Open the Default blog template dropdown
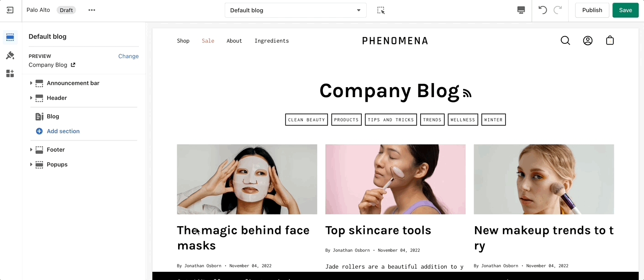 pyautogui.click(x=296, y=10)
